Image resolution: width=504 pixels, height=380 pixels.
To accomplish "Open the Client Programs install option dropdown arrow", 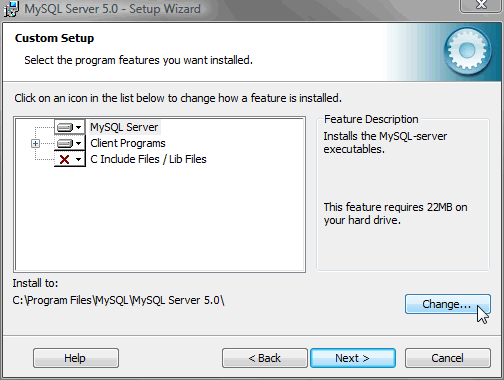I will click(x=79, y=143).
